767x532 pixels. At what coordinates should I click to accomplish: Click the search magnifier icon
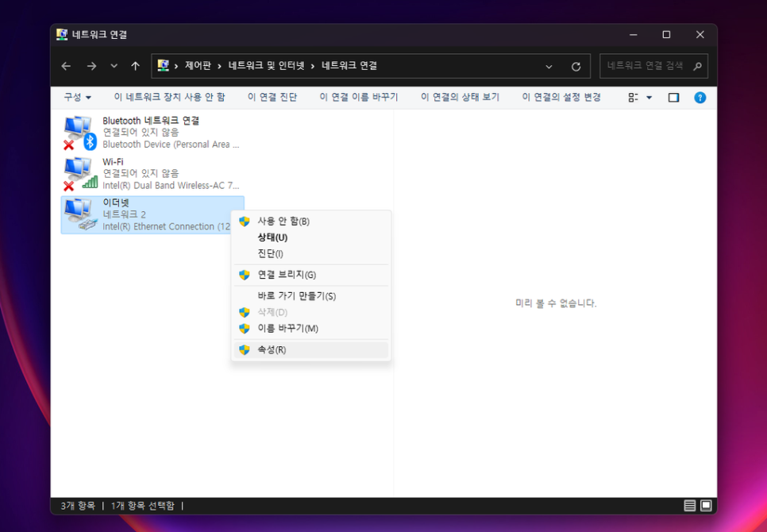click(698, 66)
